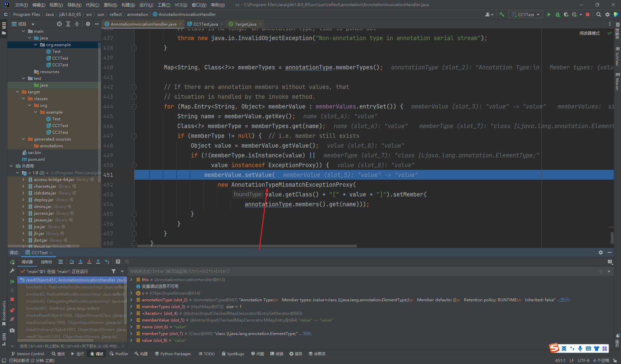Click the Sogou input method 英 indicator
621x364 pixels.
tap(564, 348)
